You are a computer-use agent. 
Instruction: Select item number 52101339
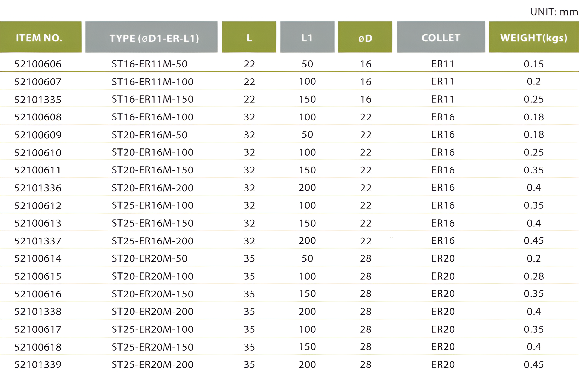pyautogui.click(x=38, y=365)
